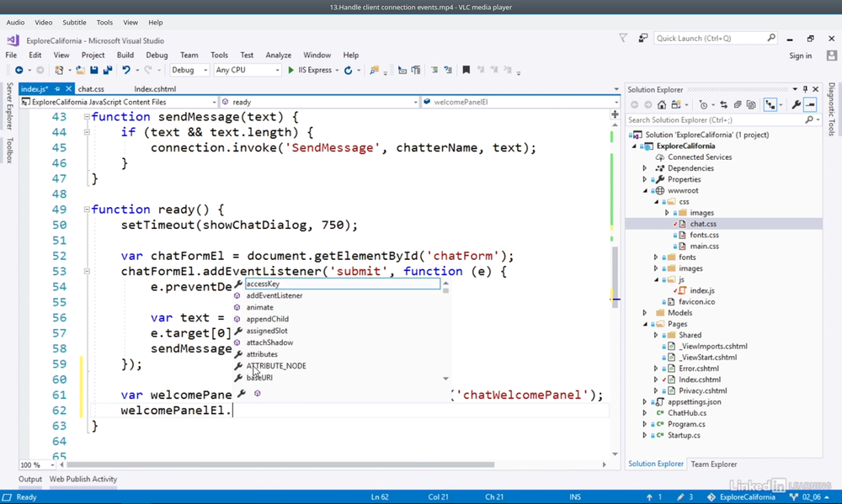Viewport: 842px width, 504px height.
Task: Click the Save All toolbar icon
Action: tap(108, 71)
